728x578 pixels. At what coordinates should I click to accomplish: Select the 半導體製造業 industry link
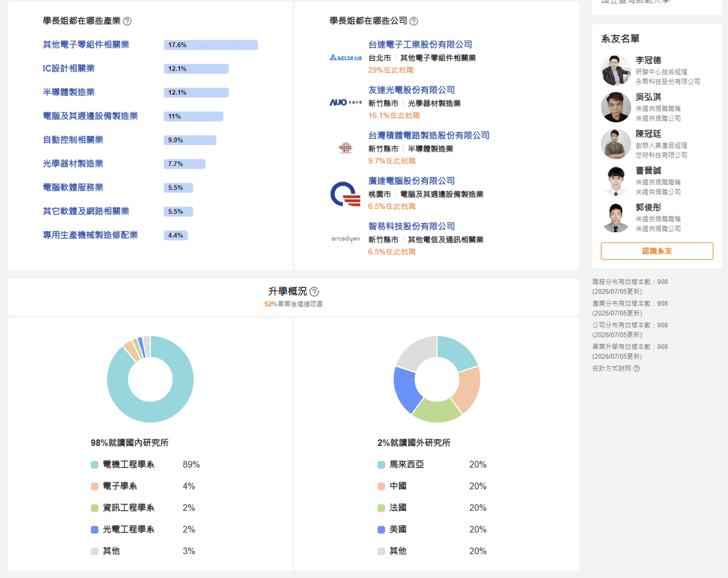[x=69, y=92]
